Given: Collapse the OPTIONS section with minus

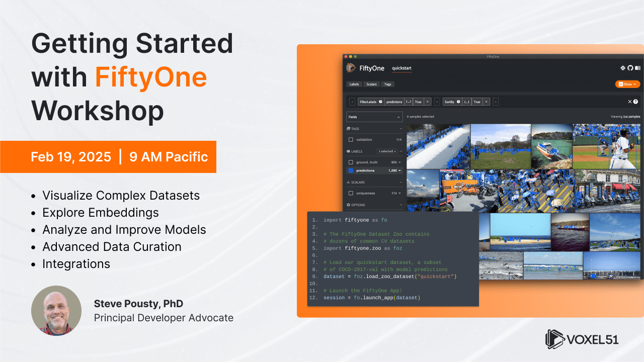Looking at the screenshot, I should (400, 205).
